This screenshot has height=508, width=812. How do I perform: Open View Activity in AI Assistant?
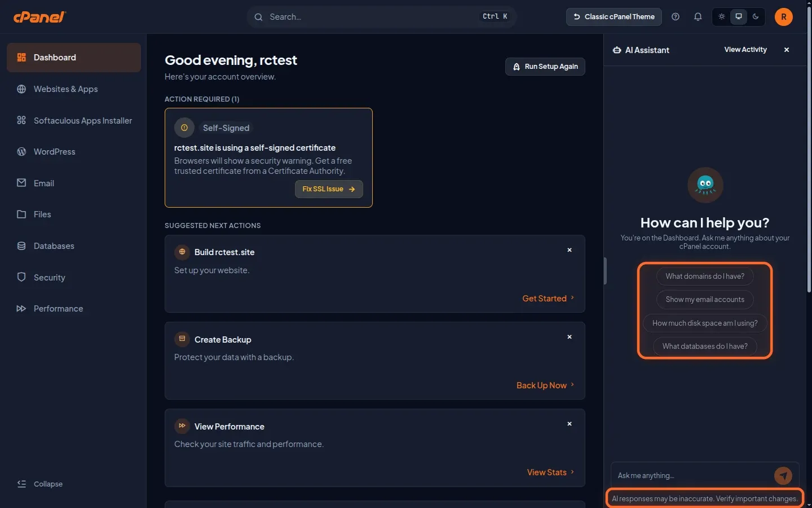coord(745,50)
